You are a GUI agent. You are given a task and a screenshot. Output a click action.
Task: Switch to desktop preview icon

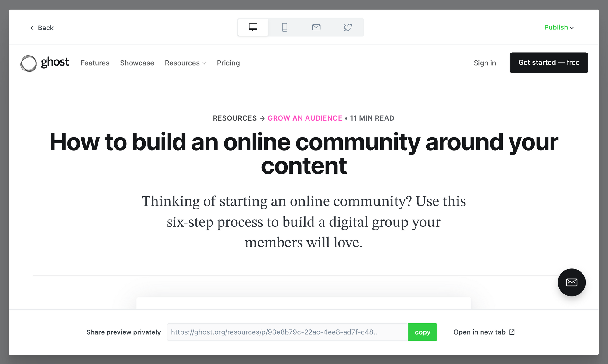253,27
